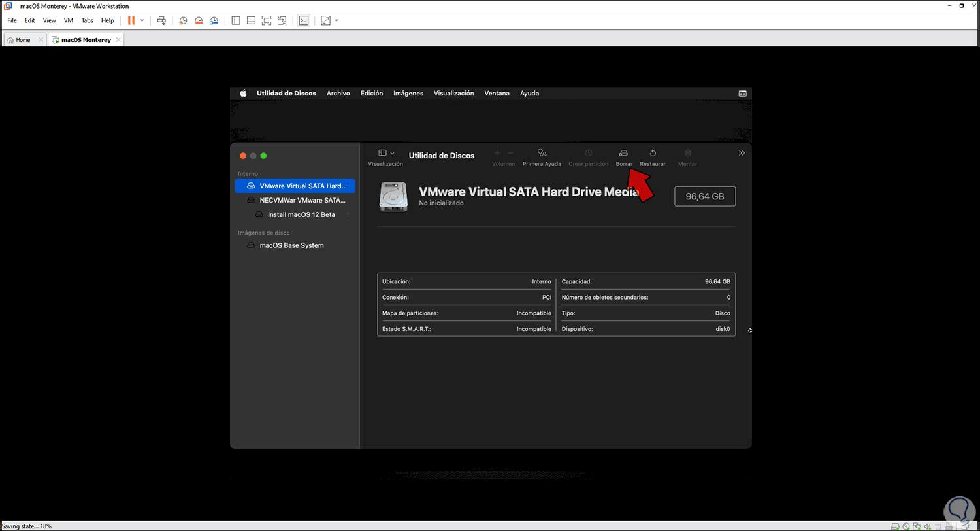Select Install macOS 12 Beta volume

[295, 214]
